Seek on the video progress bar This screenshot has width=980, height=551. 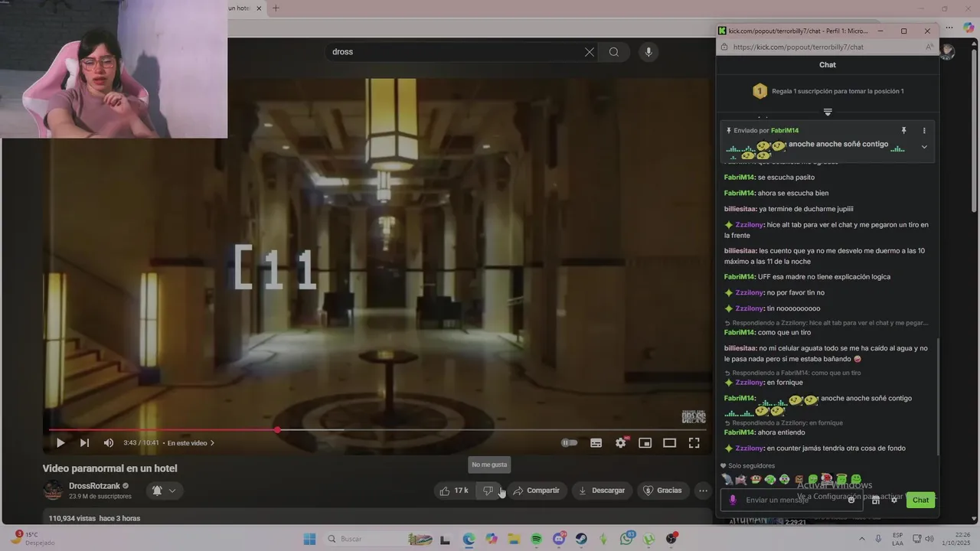377,429
